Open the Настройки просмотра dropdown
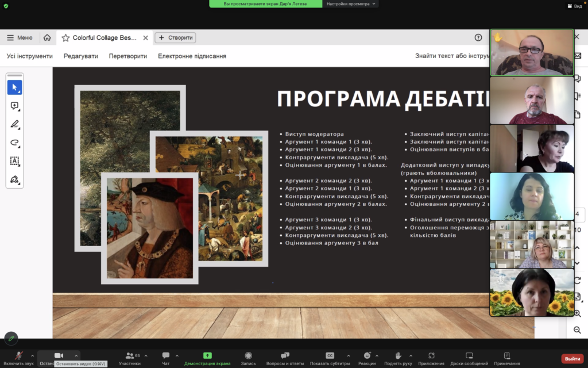Viewport: 588px width, 368px height. coord(351,4)
